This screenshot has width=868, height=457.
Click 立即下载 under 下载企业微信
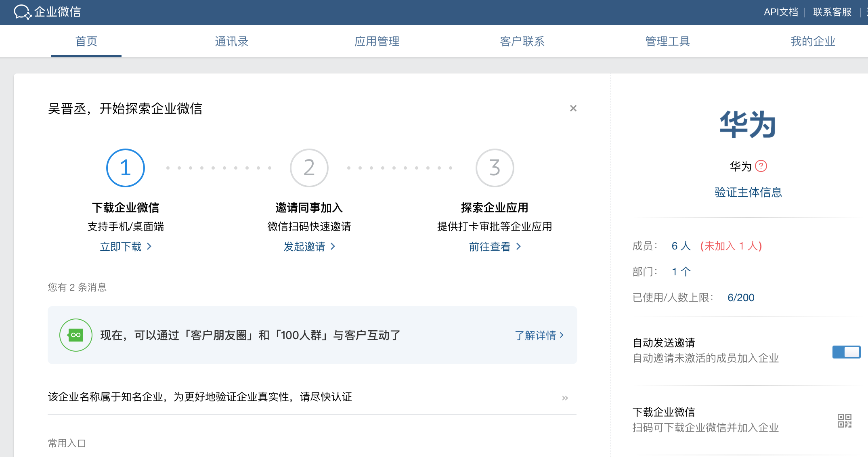click(126, 247)
